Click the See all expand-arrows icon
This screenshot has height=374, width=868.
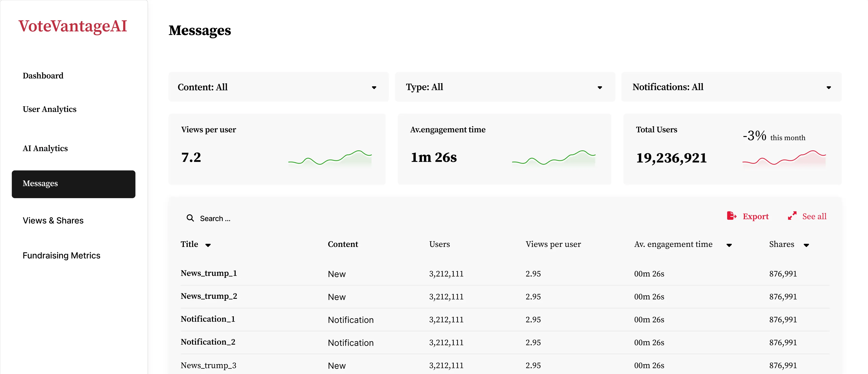pos(792,216)
